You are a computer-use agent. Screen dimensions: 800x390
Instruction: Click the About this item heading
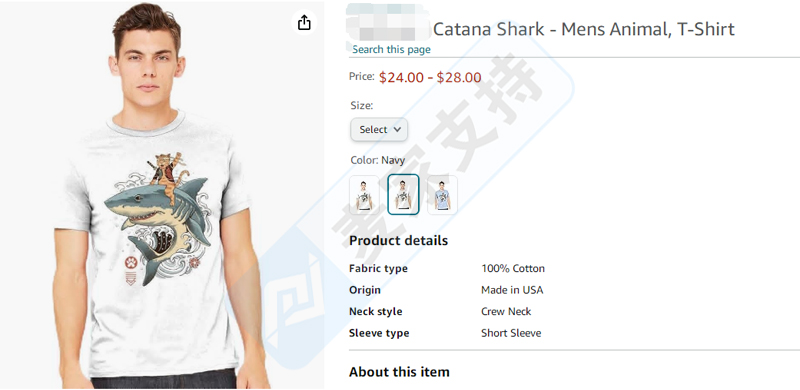point(399,372)
